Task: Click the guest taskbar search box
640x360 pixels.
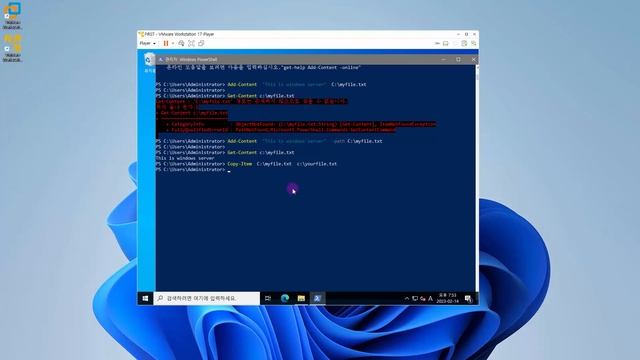Action: tap(207, 298)
